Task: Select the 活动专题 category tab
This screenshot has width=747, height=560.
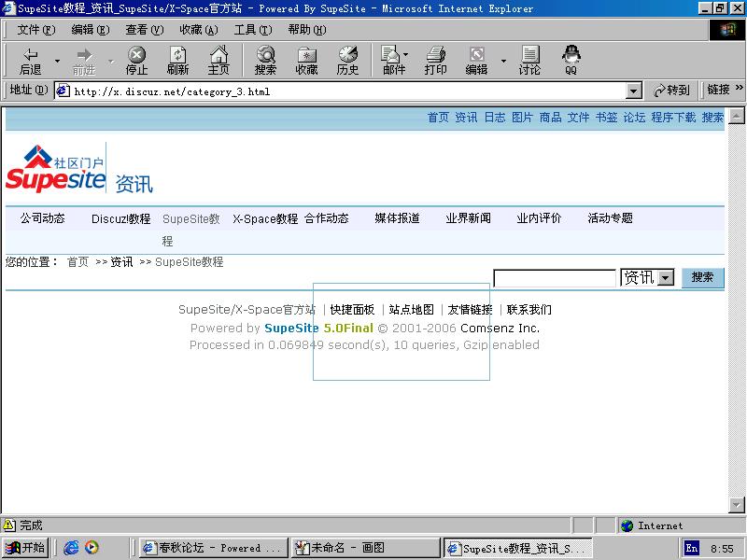Action: 610,218
